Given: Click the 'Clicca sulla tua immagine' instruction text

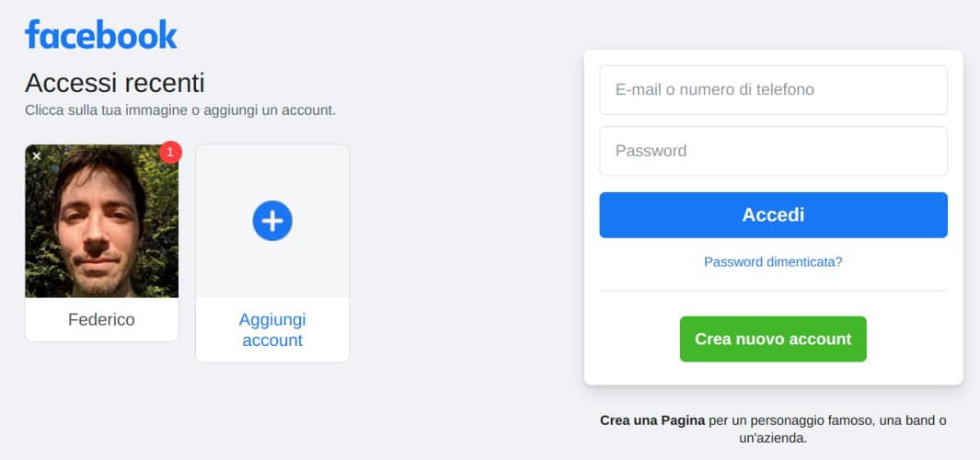Looking at the screenshot, I should (180, 110).
